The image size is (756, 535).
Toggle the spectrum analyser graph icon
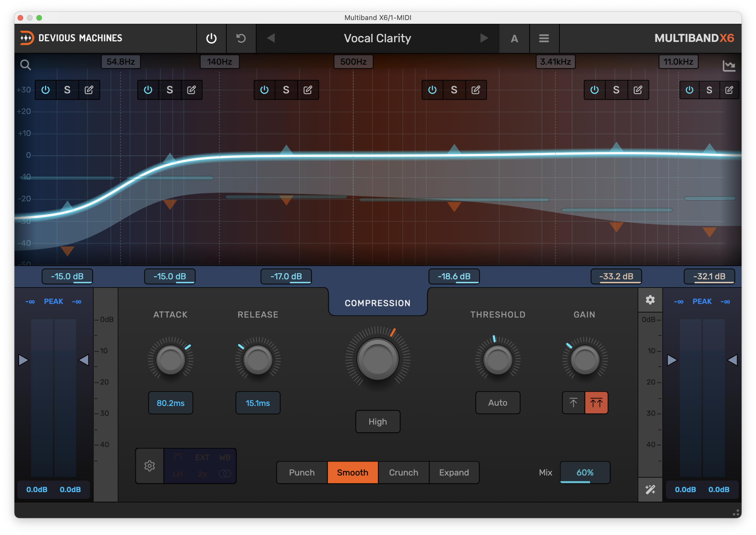pyautogui.click(x=728, y=65)
